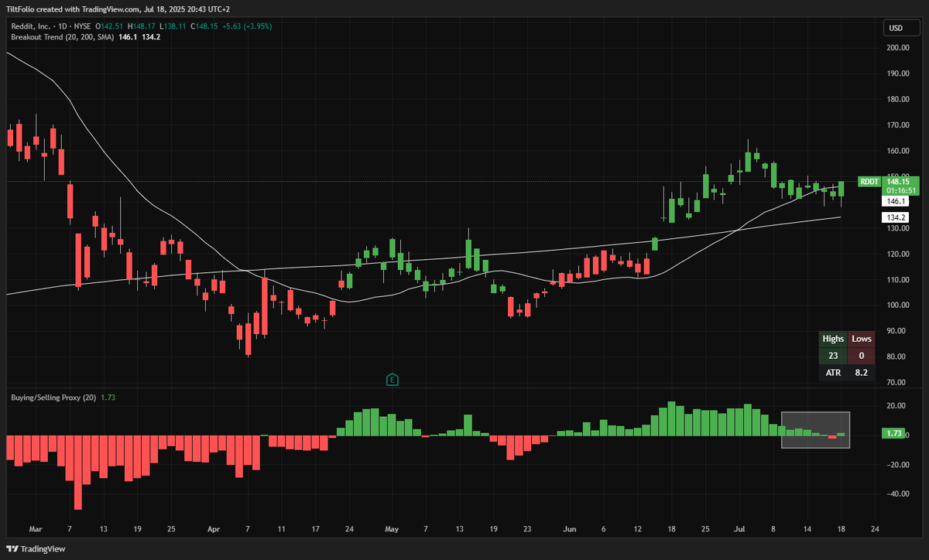This screenshot has width=929, height=560.
Task: Click the -20.00 level on the indicator axis
Action: [x=898, y=465]
